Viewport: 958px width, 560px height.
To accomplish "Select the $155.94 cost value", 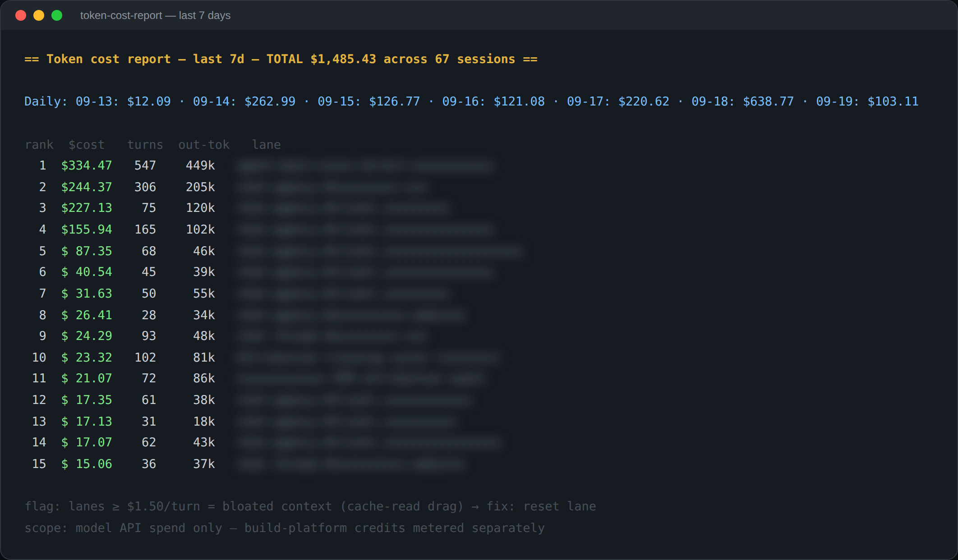I will 87,230.
